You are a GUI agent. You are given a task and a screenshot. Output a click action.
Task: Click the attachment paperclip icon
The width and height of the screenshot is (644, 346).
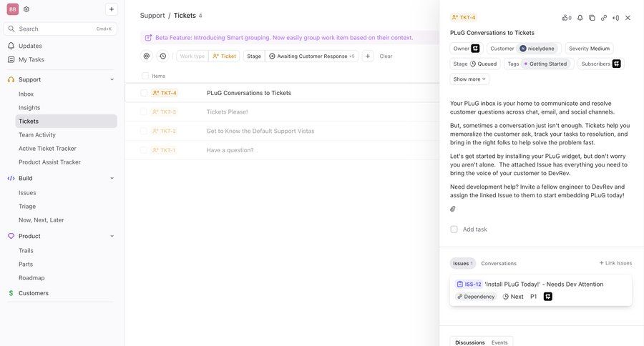tap(453, 209)
